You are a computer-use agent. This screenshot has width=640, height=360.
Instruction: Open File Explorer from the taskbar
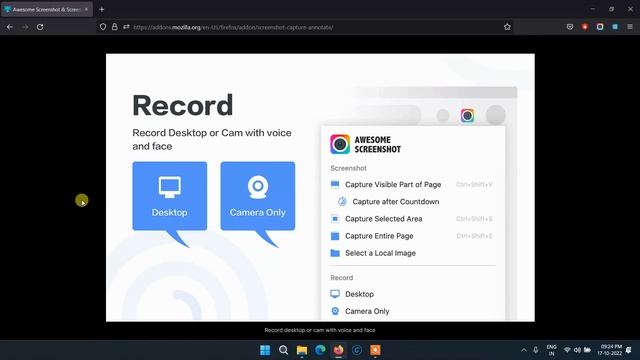pos(302,350)
